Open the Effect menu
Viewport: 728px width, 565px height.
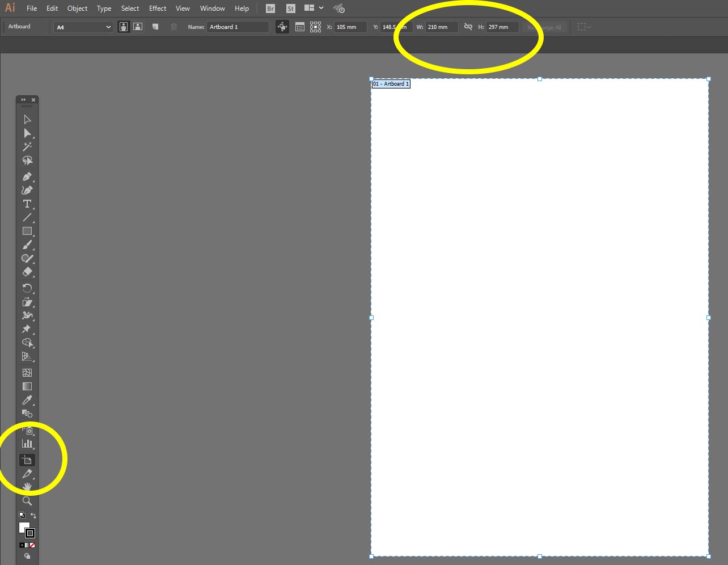click(x=158, y=9)
